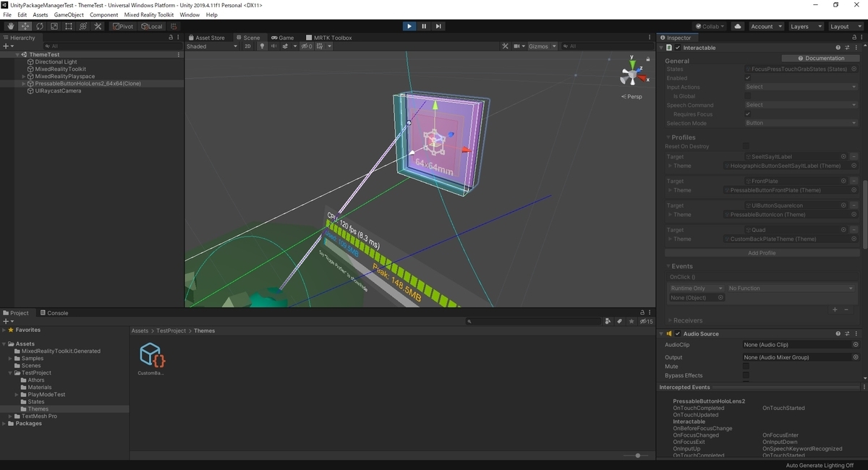Click the cloud services icon
The height and width of the screenshot is (470, 868).
(738, 26)
